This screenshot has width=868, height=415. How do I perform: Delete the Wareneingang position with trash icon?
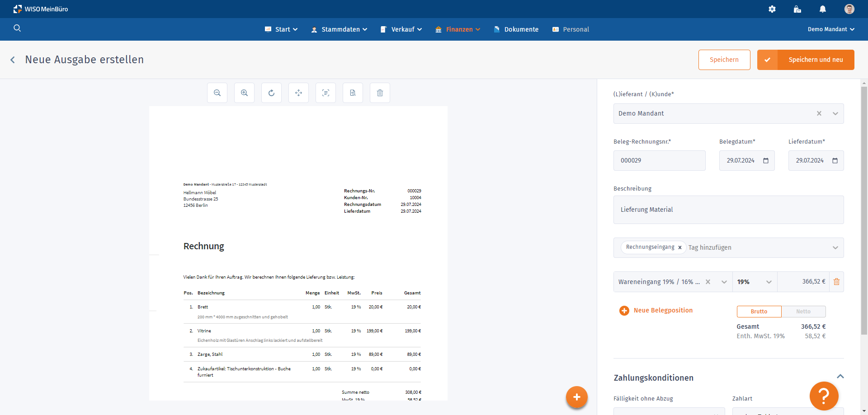[x=836, y=282]
